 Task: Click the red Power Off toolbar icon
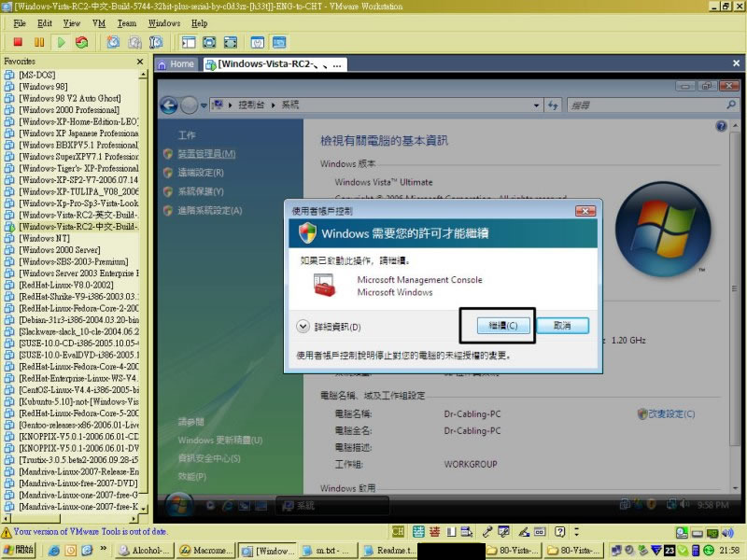[x=18, y=42]
